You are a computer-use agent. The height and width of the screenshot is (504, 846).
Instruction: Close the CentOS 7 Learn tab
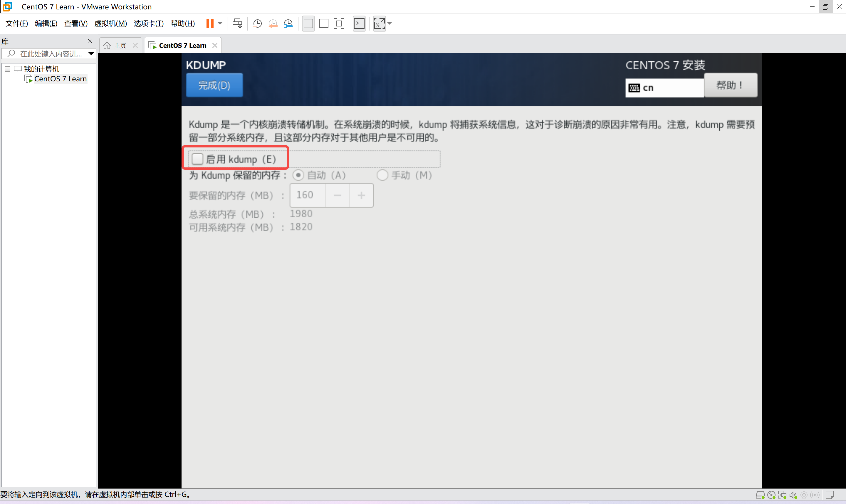pos(215,46)
